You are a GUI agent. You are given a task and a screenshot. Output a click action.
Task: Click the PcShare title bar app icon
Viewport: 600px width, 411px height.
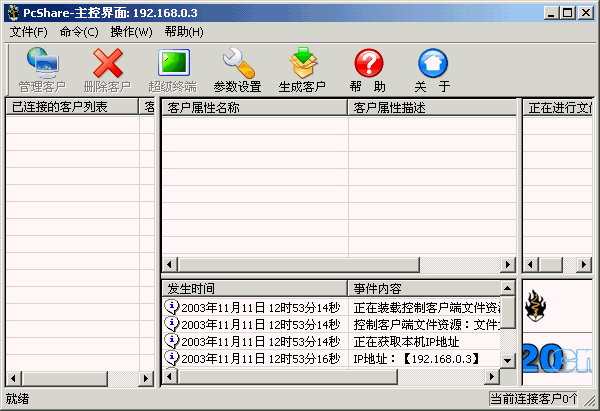point(13,13)
